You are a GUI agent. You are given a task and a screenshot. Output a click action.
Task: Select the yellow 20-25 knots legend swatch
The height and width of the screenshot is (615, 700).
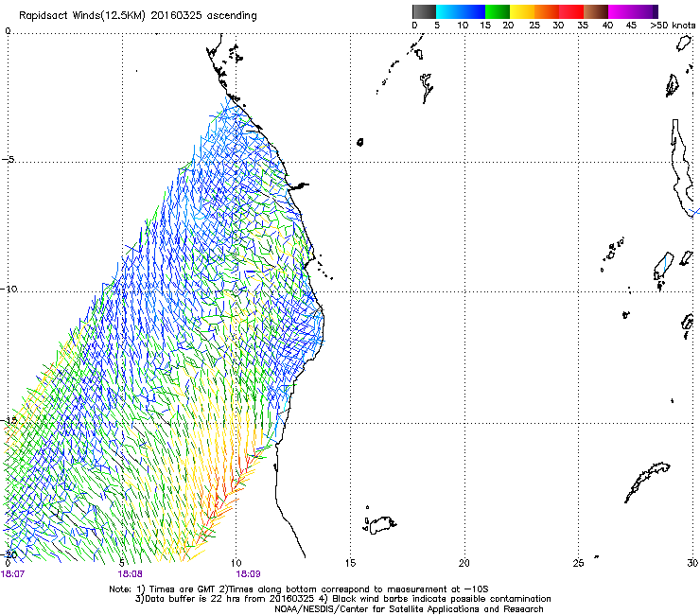pos(522,11)
